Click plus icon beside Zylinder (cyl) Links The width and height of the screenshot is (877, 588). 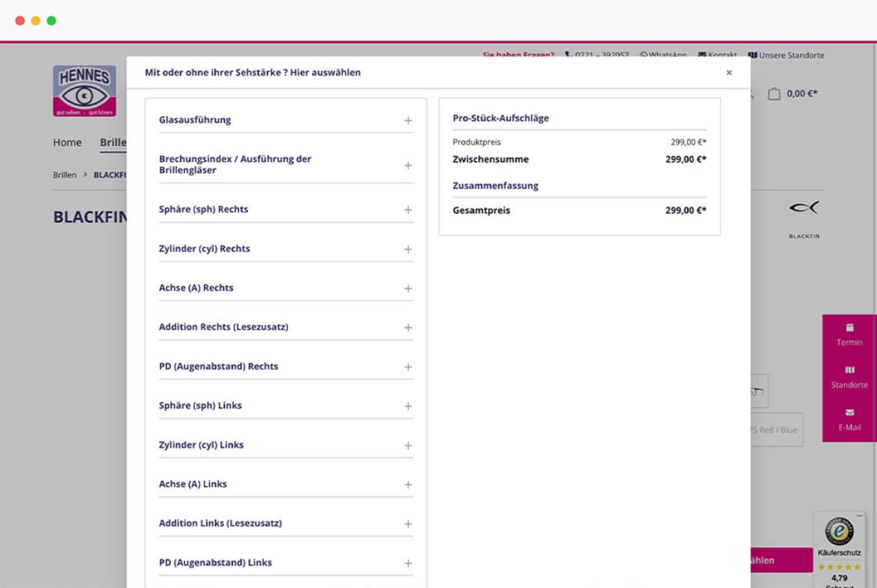click(x=408, y=446)
